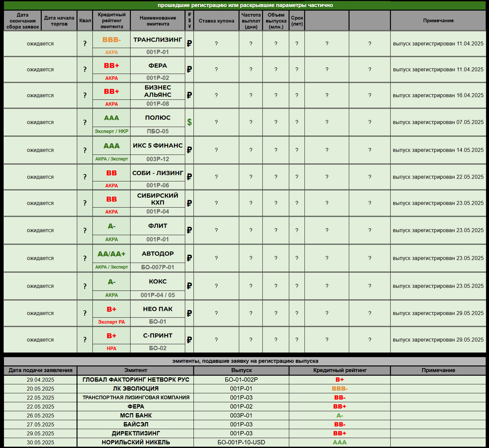Click the note registered 16.04.2025

tap(438, 95)
